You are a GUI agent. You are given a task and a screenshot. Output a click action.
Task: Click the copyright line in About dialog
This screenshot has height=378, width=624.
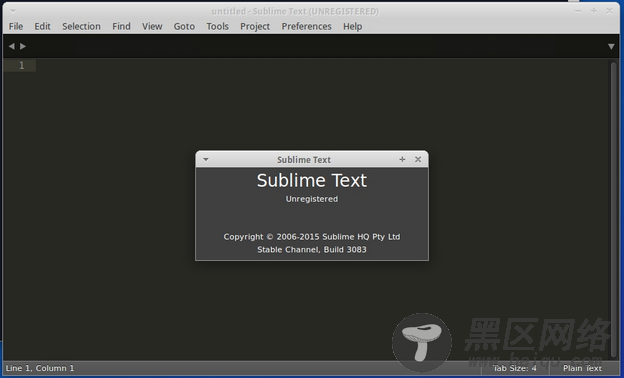pos(312,237)
